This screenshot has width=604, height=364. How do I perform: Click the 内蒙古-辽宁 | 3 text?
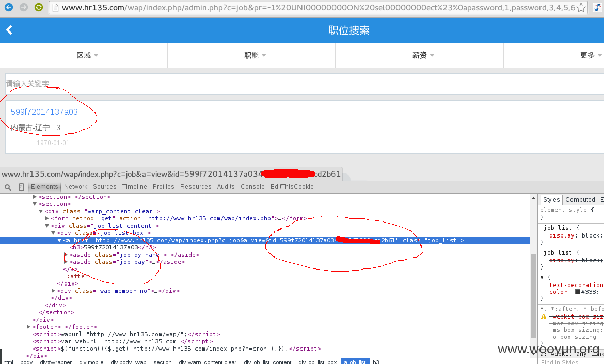(x=36, y=128)
